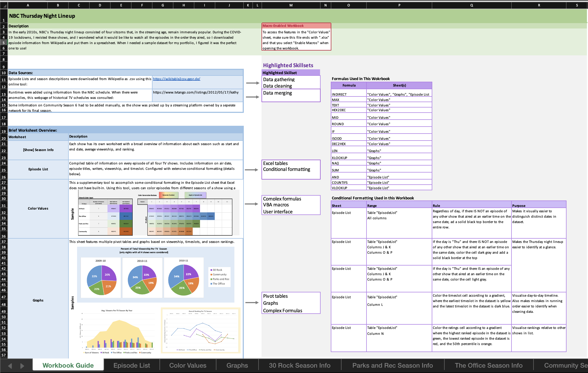Open the Color Values sheet tab

click(188, 365)
